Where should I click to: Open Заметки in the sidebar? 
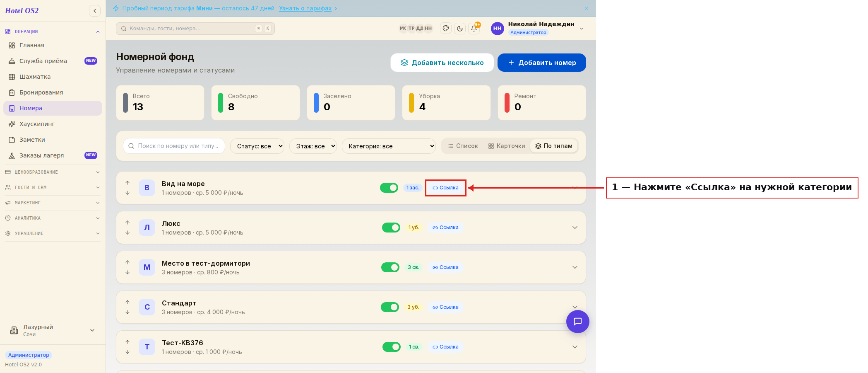click(53, 140)
